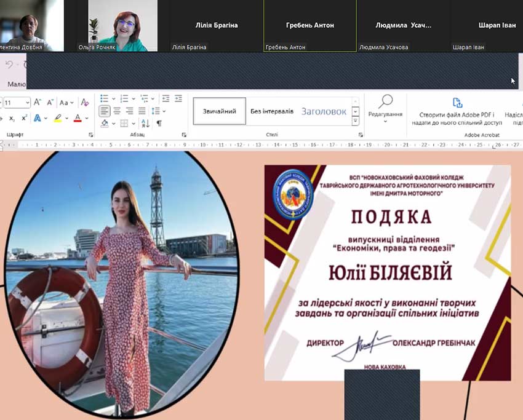Image resolution: width=523 pixels, height=420 pixels.
Task: Open the Абзац dialog launcher
Action: (x=184, y=135)
